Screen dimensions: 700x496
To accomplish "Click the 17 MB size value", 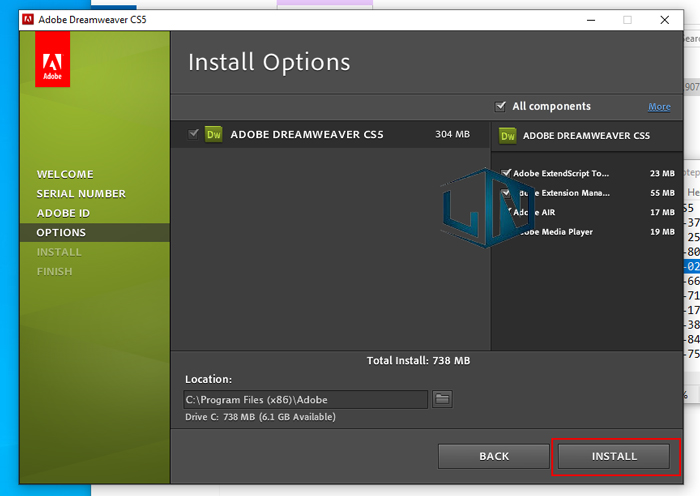I will tap(662, 213).
